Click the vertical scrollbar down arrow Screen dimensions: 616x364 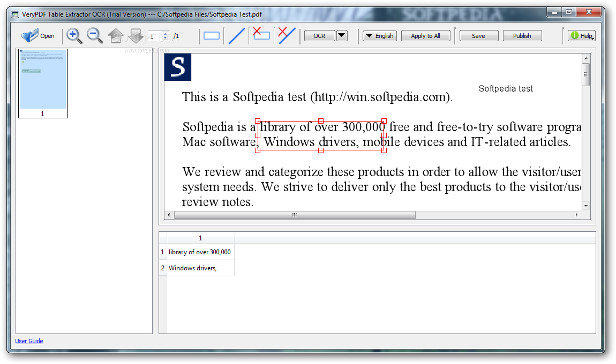tap(586, 206)
